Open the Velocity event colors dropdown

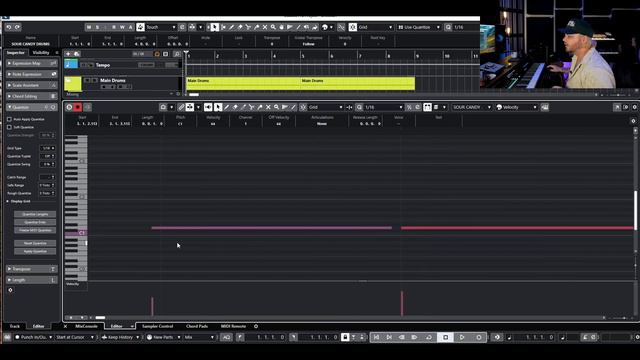pyautogui.click(x=516, y=107)
